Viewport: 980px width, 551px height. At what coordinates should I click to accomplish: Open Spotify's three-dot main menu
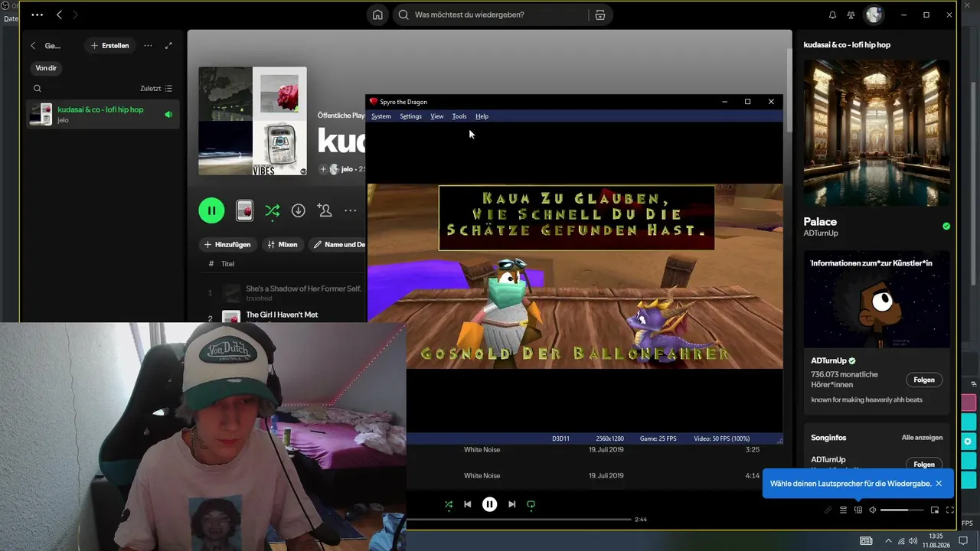(37, 15)
